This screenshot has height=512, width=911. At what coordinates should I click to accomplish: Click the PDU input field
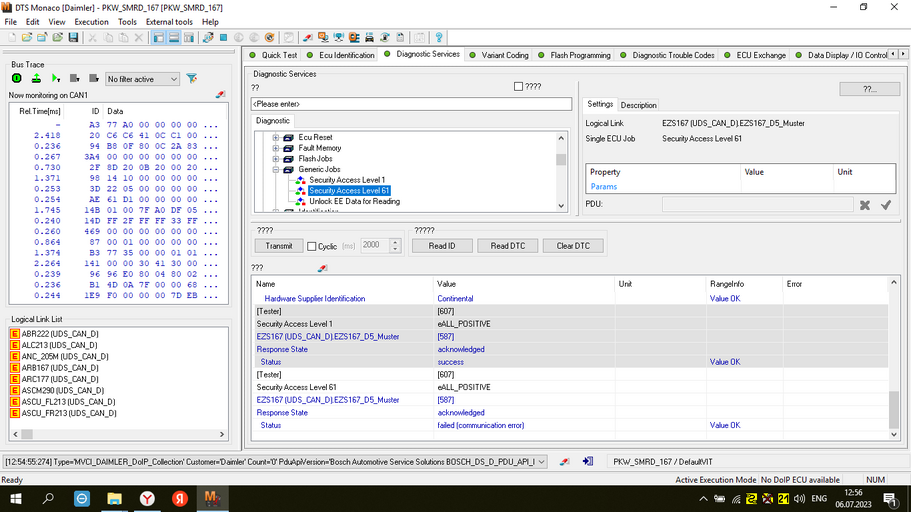coord(757,204)
